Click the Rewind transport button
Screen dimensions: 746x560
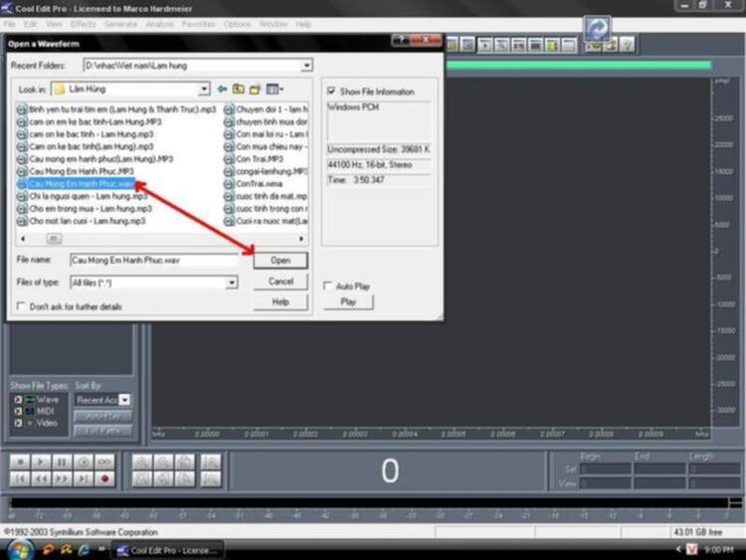point(41,478)
